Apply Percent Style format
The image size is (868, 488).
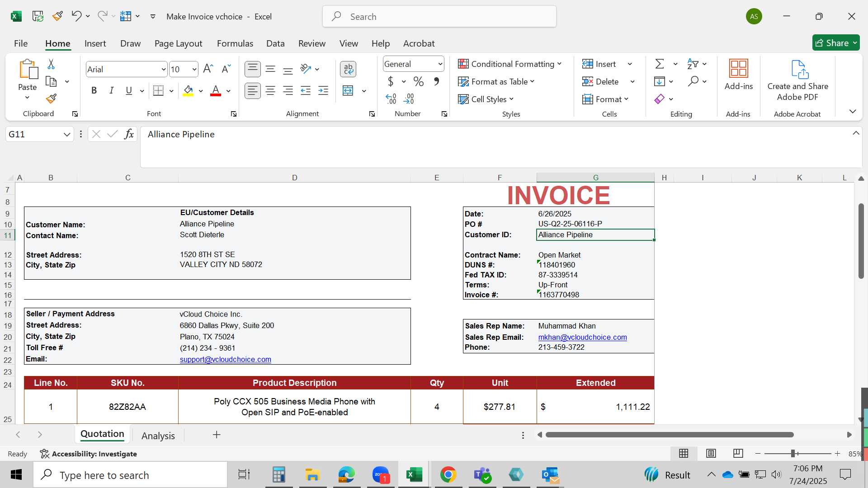click(x=419, y=82)
